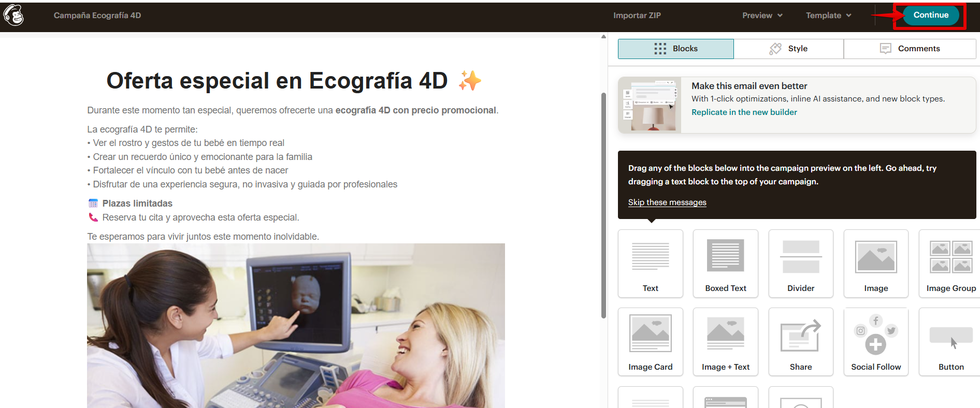Open the Preview dropdown menu
Screen dimensions: 980x408
pos(762,16)
